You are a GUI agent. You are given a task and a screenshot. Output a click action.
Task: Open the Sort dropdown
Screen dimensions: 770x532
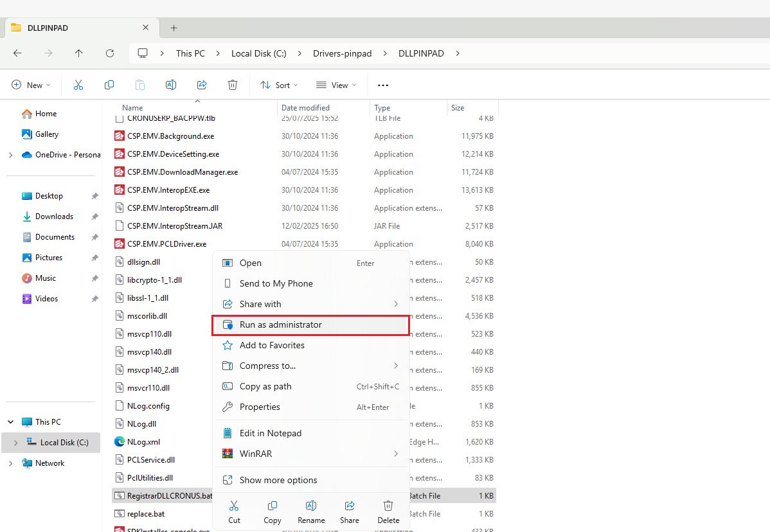(x=279, y=85)
